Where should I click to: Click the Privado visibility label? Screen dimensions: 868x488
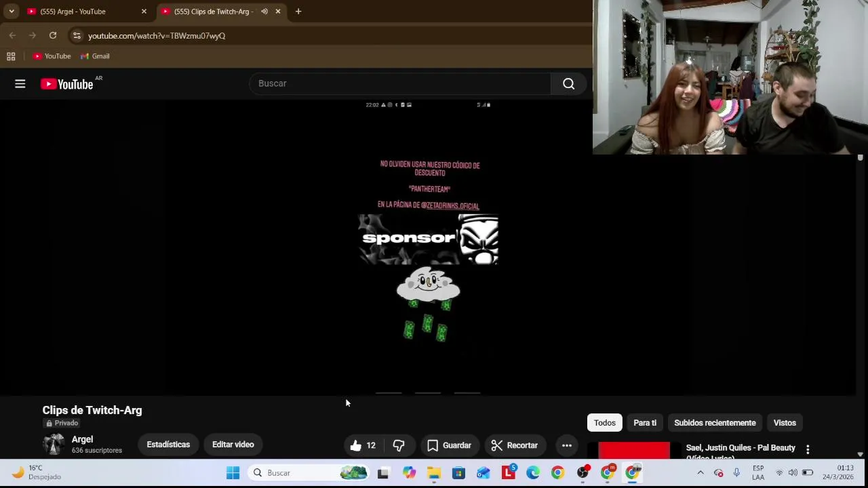62,423
